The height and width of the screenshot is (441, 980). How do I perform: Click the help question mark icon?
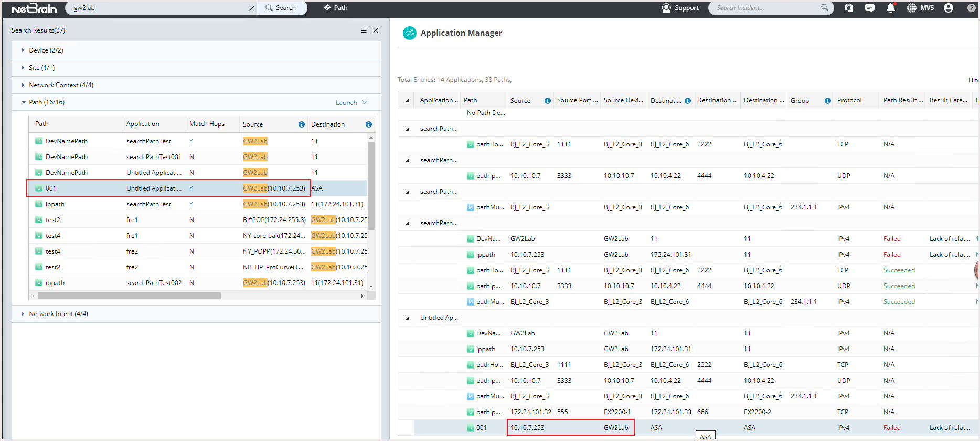[x=971, y=8]
